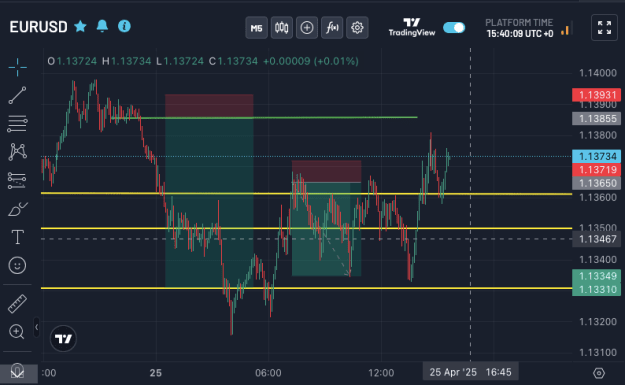The width and height of the screenshot is (625, 385).
Task: Select the ruler measure tool
Action: [17, 304]
